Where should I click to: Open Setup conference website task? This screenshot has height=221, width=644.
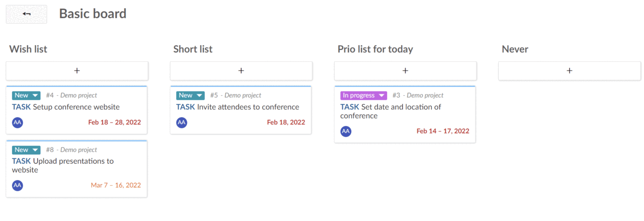pyautogui.click(x=76, y=107)
